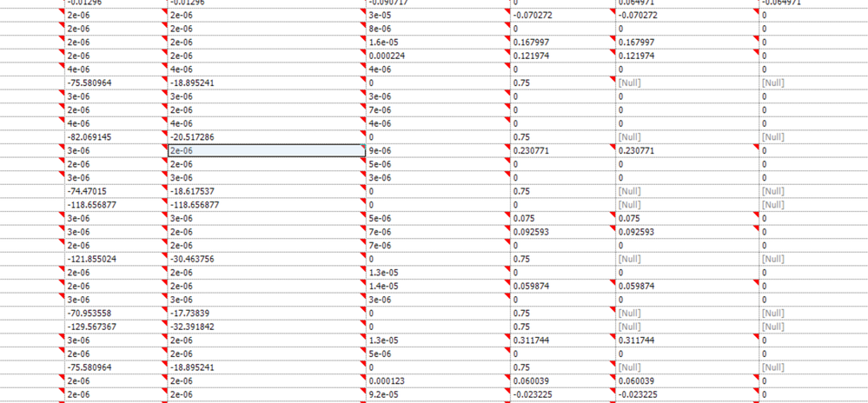Click the 0.092593 cell adjacent to 7e-06
868x403 pixels.
(563, 231)
